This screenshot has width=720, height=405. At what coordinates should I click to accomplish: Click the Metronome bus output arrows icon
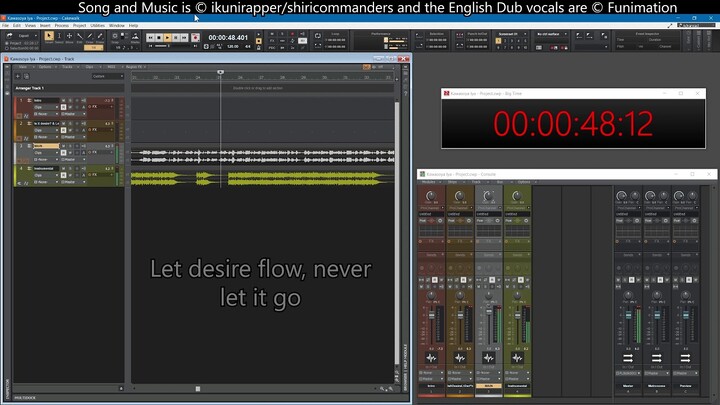pyautogui.click(x=658, y=358)
